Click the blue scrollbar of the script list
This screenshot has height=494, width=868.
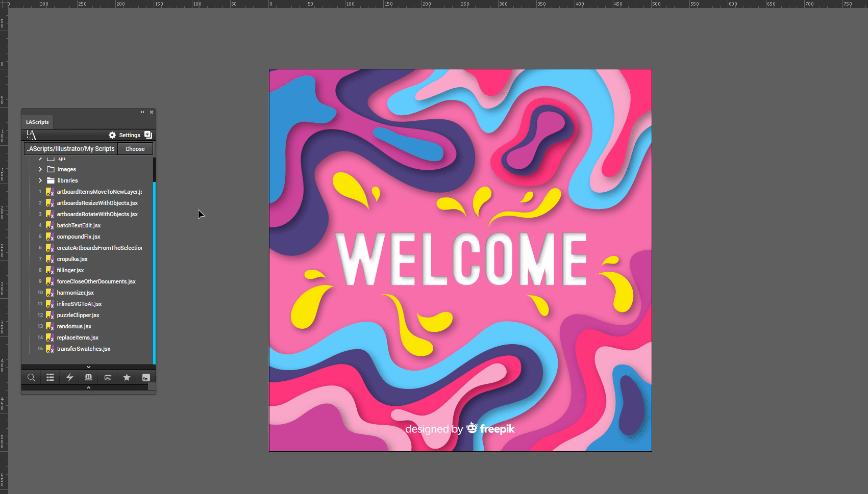coord(154,270)
